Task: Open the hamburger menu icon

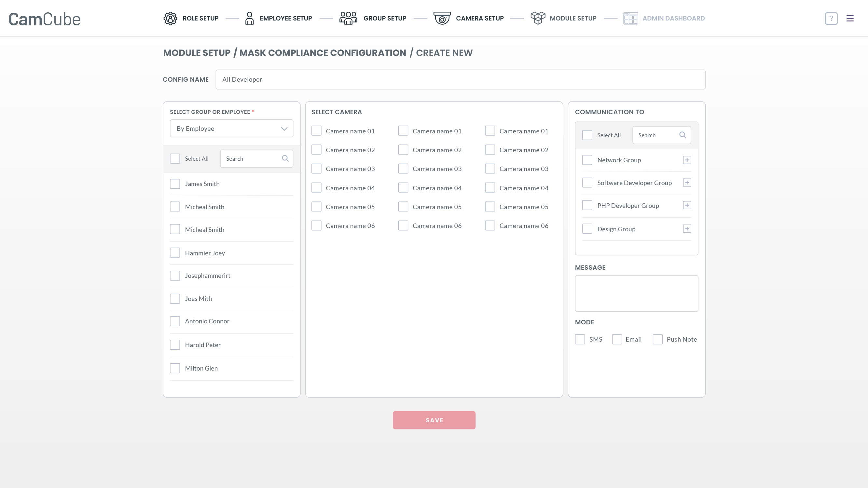Action: (850, 18)
